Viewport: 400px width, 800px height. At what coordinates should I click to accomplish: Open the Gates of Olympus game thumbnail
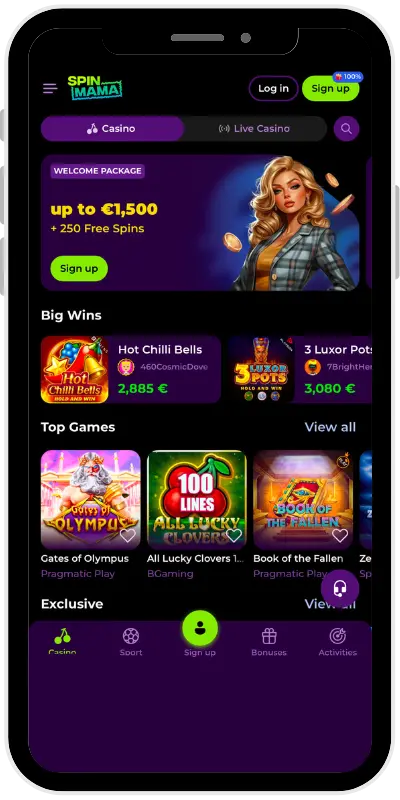point(90,499)
